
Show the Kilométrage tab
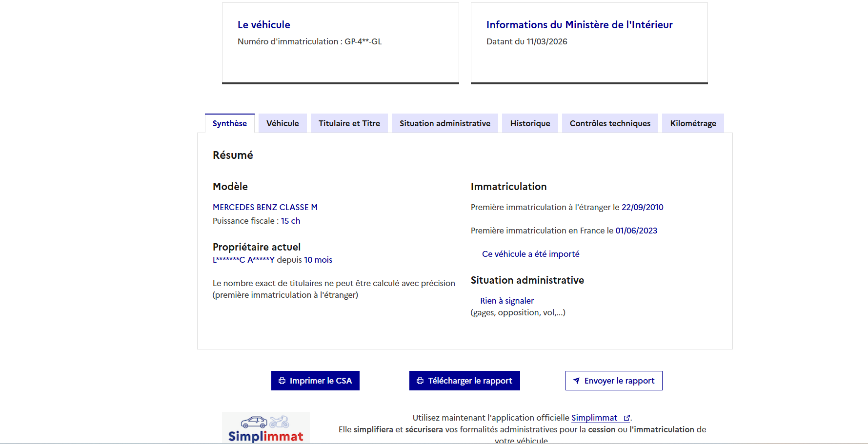(693, 123)
